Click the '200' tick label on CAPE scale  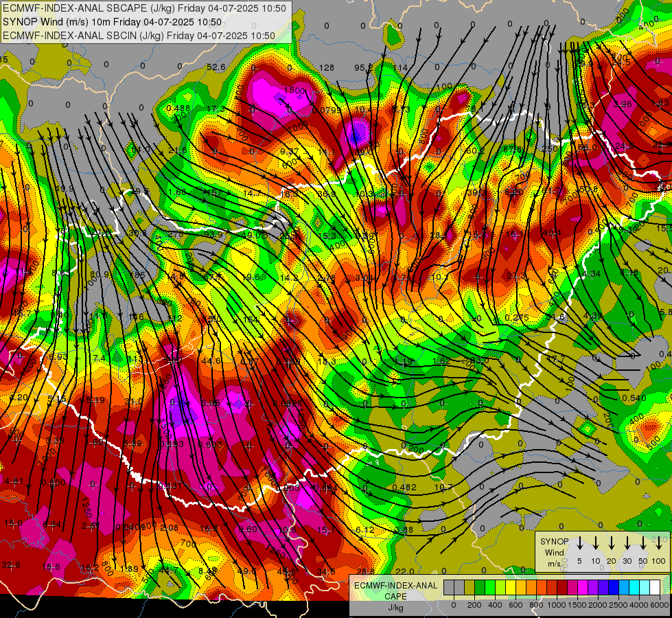[474, 605]
